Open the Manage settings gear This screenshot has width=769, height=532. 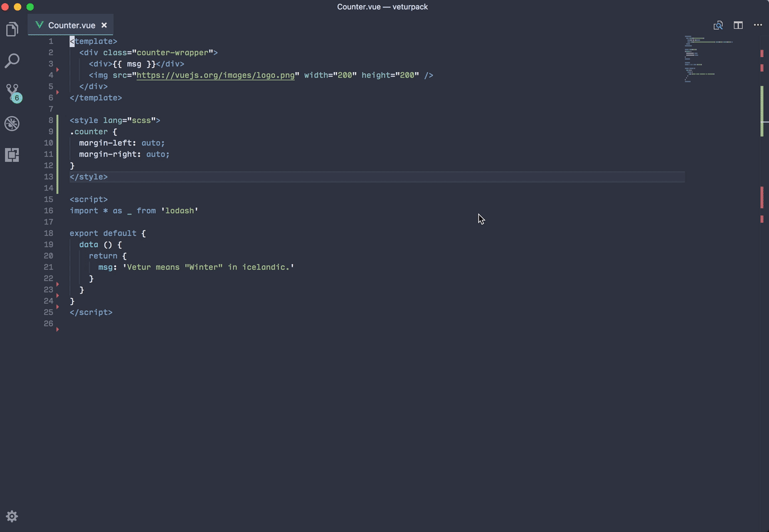(x=12, y=516)
